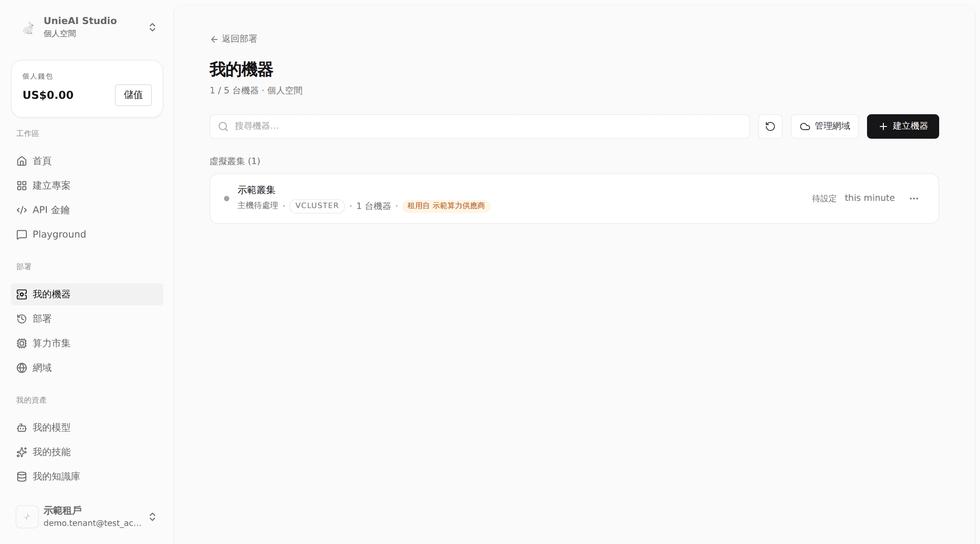This screenshot has width=980, height=544.
Task: Open the 示範叢集 more options menu
Action: point(914,199)
